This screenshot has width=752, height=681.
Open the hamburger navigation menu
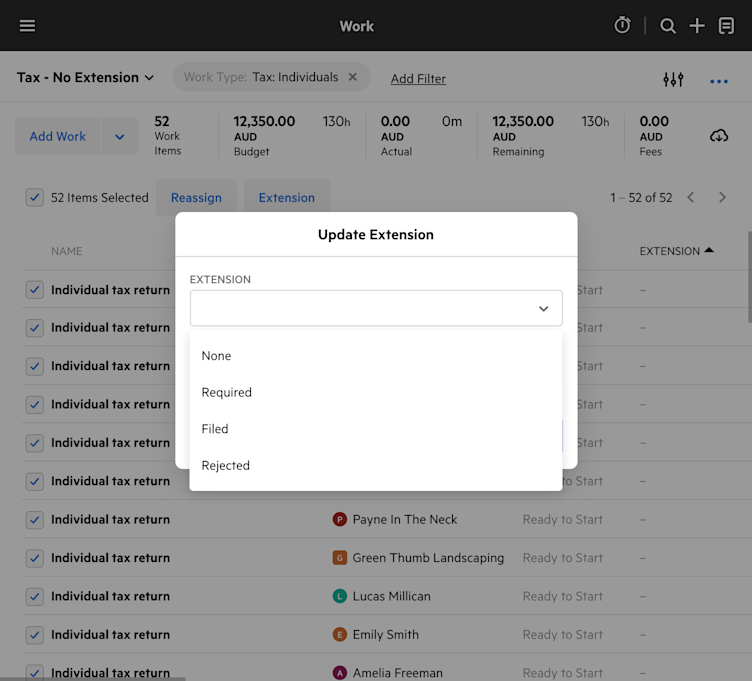coord(27,26)
